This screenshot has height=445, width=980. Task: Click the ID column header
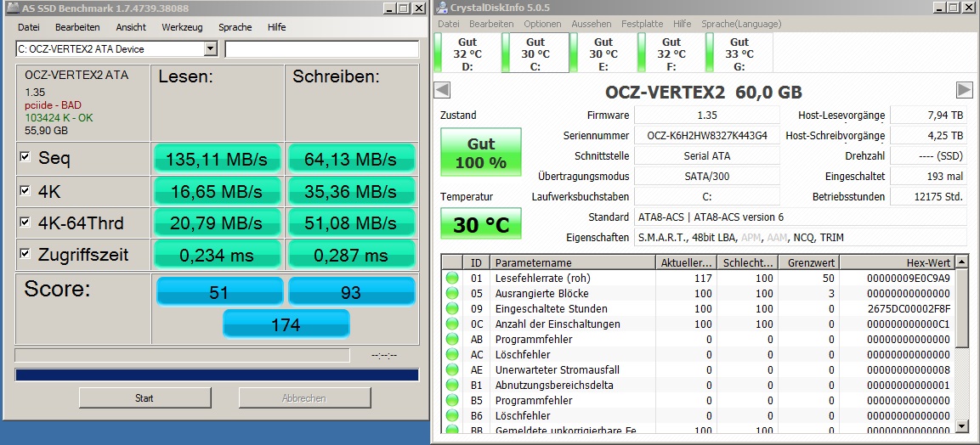click(x=476, y=262)
